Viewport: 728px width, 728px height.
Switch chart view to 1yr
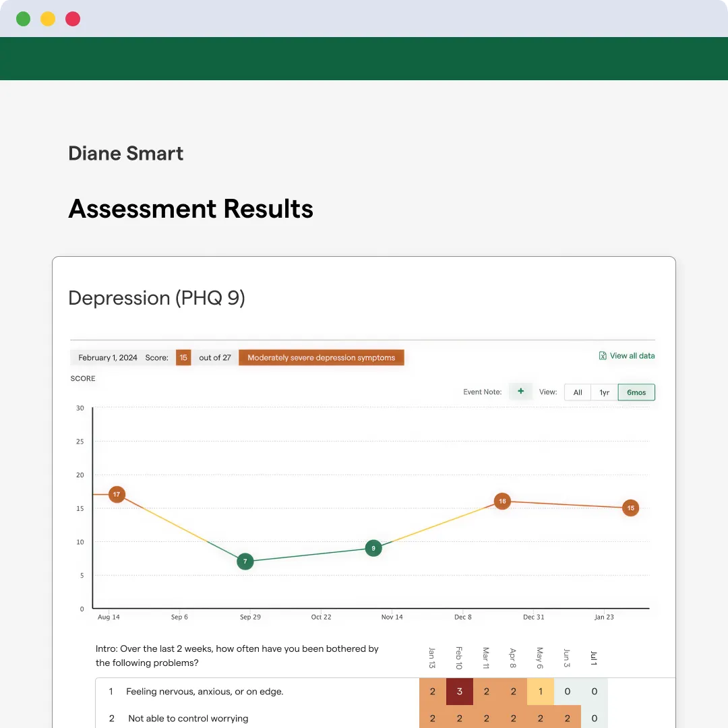pos(605,392)
